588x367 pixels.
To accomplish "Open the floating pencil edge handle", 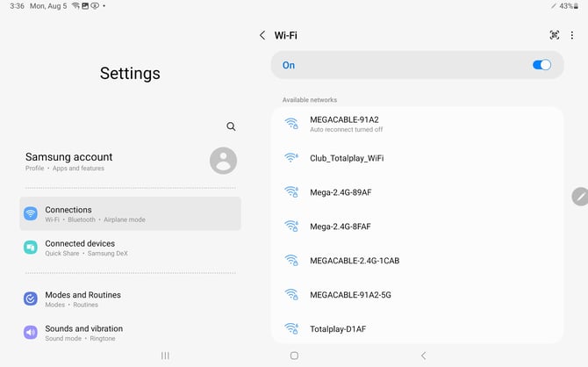I will click(x=580, y=197).
